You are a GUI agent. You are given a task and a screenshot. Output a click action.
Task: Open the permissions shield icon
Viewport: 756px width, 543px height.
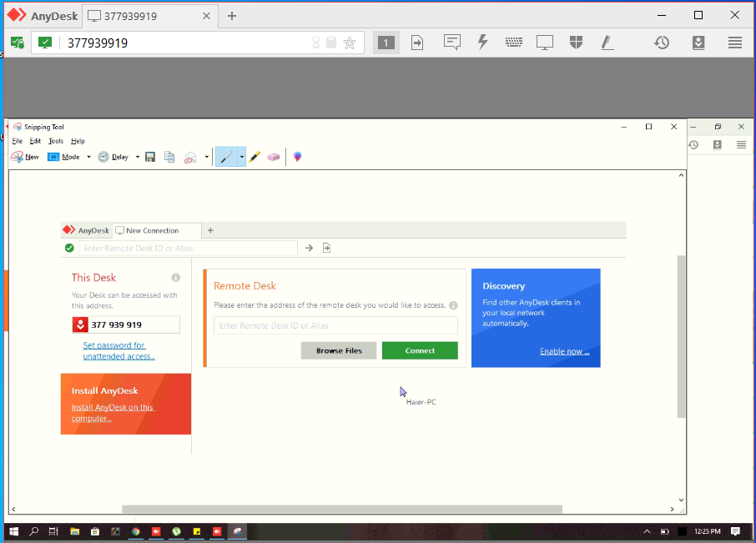pyautogui.click(x=576, y=43)
